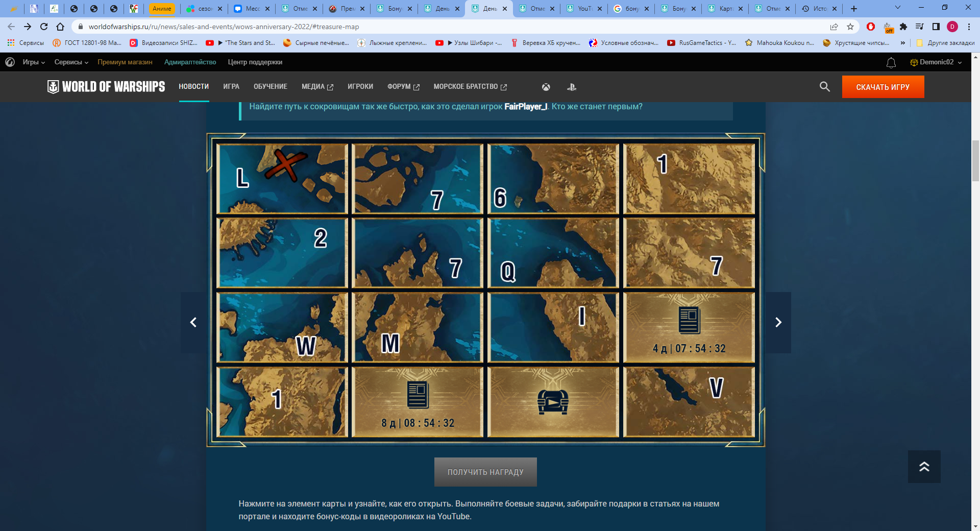The width and height of the screenshot is (980, 531).
Task: Open site search magnifier icon
Action: 824,87
